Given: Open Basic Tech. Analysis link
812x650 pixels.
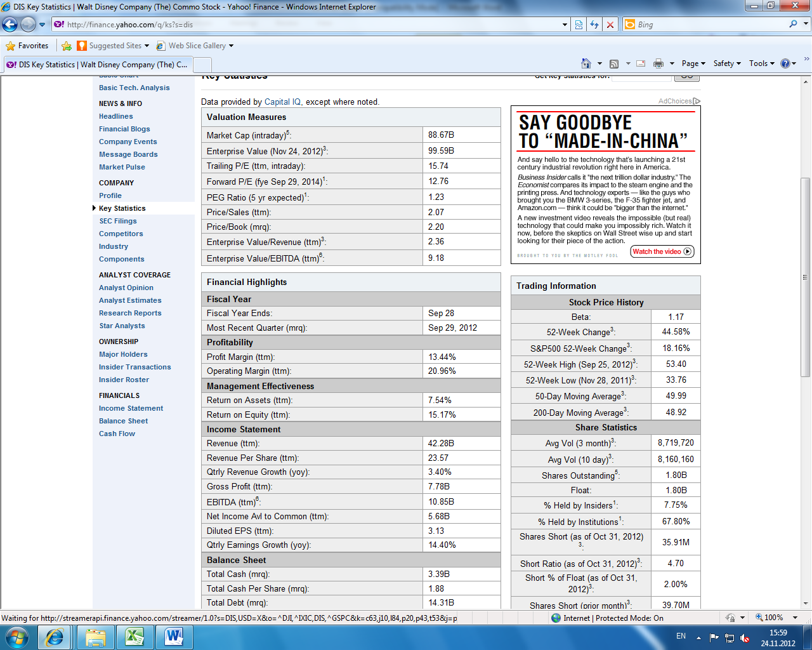Looking at the screenshot, I should tap(134, 88).
